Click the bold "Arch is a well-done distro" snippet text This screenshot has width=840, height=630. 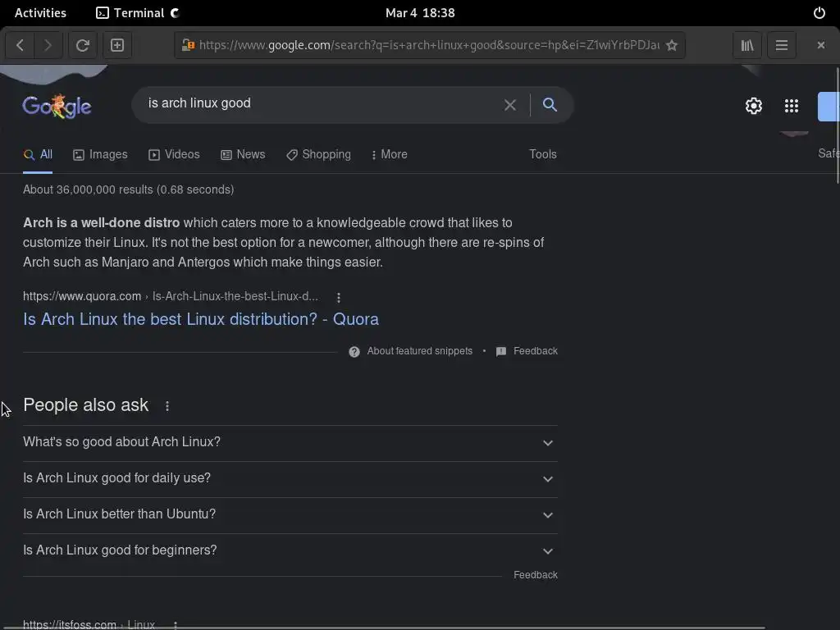[101, 223]
